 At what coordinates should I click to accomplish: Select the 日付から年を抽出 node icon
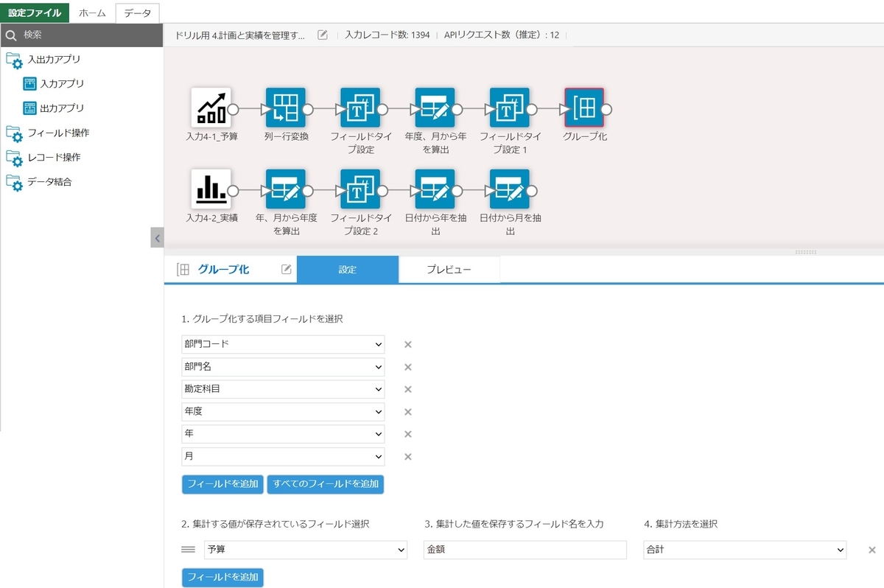[x=435, y=189]
